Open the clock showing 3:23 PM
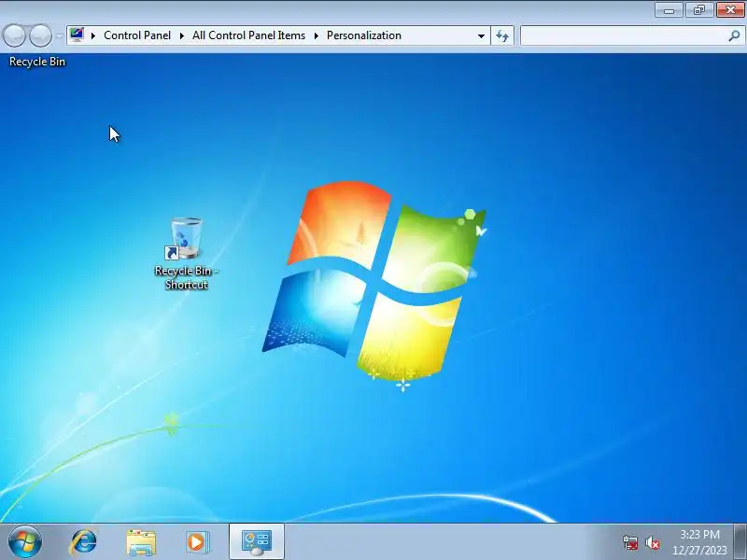This screenshot has width=747, height=560. [699, 542]
